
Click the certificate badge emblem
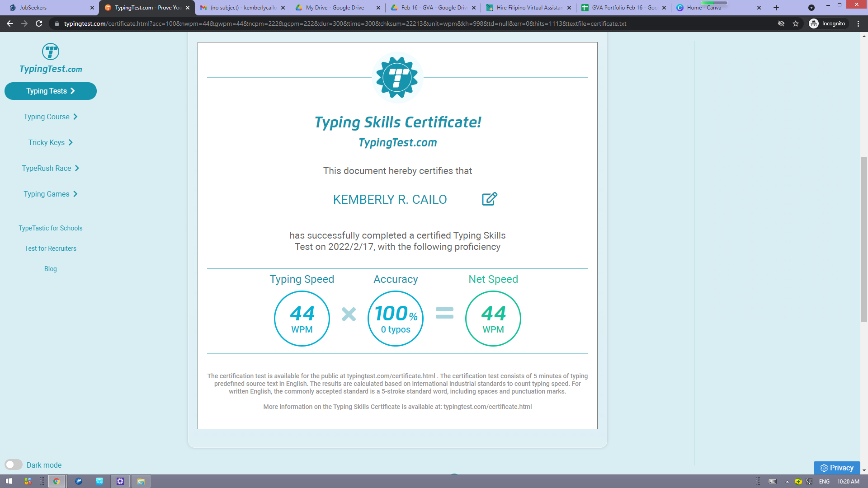point(397,77)
